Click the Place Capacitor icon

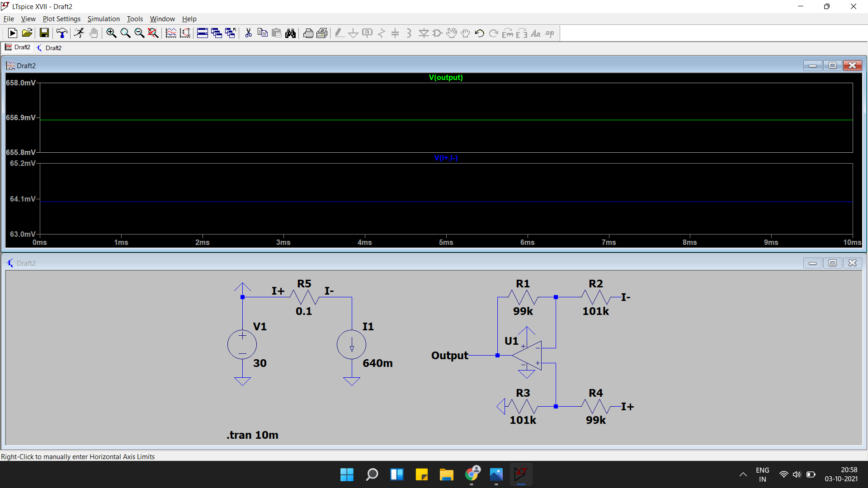coord(396,33)
